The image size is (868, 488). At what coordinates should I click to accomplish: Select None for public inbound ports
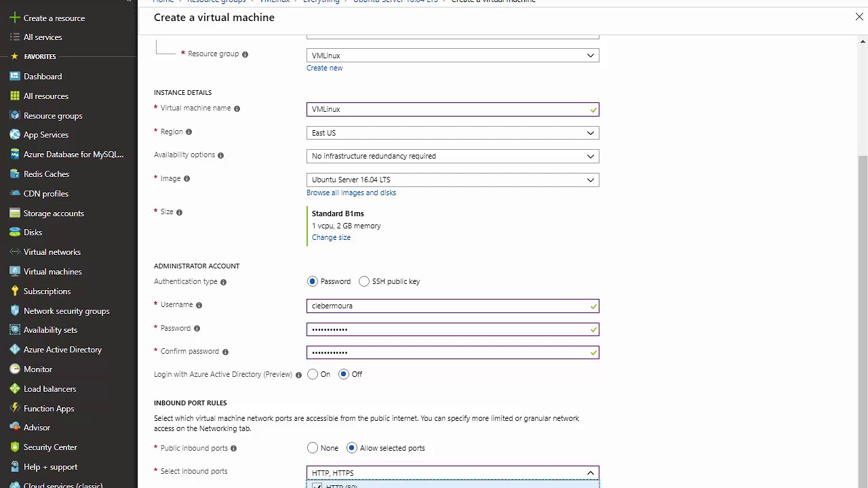tap(313, 448)
